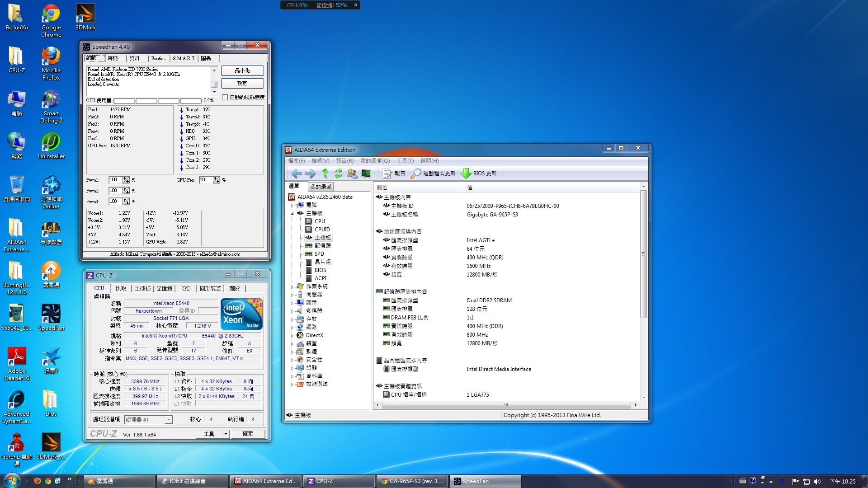Expand the 網路 tree node
The image size is (868, 488).
click(x=292, y=327)
